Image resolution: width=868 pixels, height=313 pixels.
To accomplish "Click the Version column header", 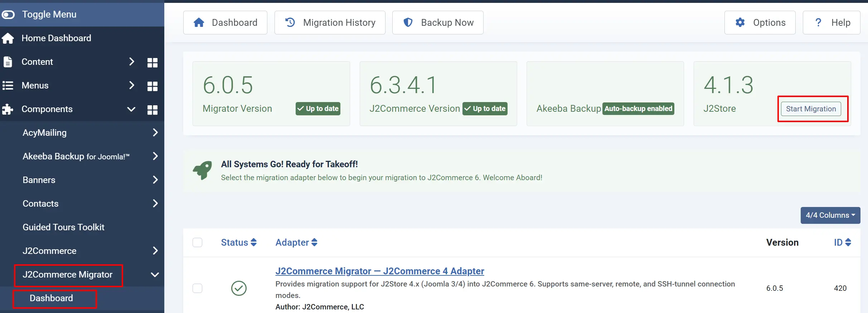I will 782,242.
